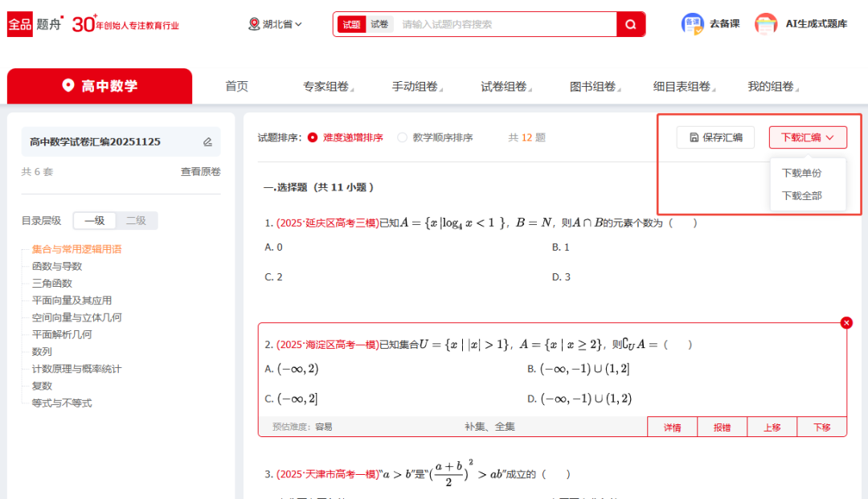Image resolution: width=868 pixels, height=499 pixels.
Task: Select 复数 in the tree
Action: pyautogui.click(x=42, y=387)
